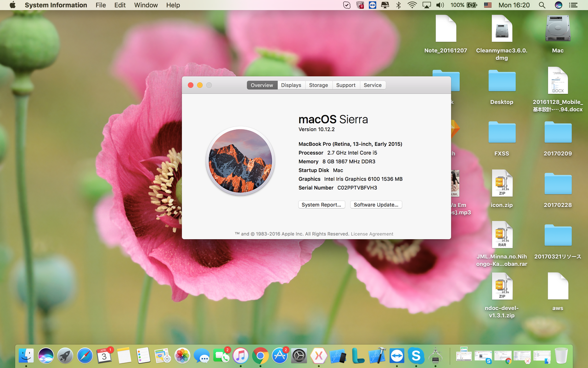Select the aws file on the desktop
The height and width of the screenshot is (368, 588).
(x=558, y=292)
